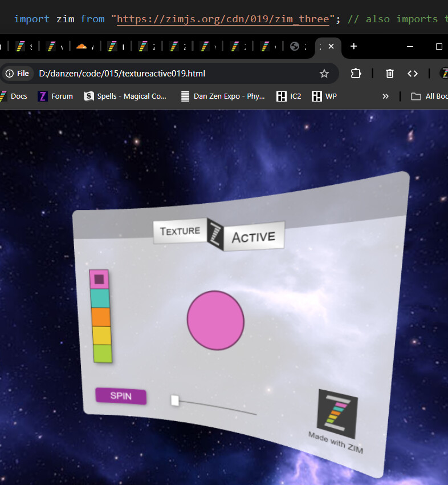Bookmark this page with the star icon
Screen dimensions: 448x485
[x=324, y=74]
